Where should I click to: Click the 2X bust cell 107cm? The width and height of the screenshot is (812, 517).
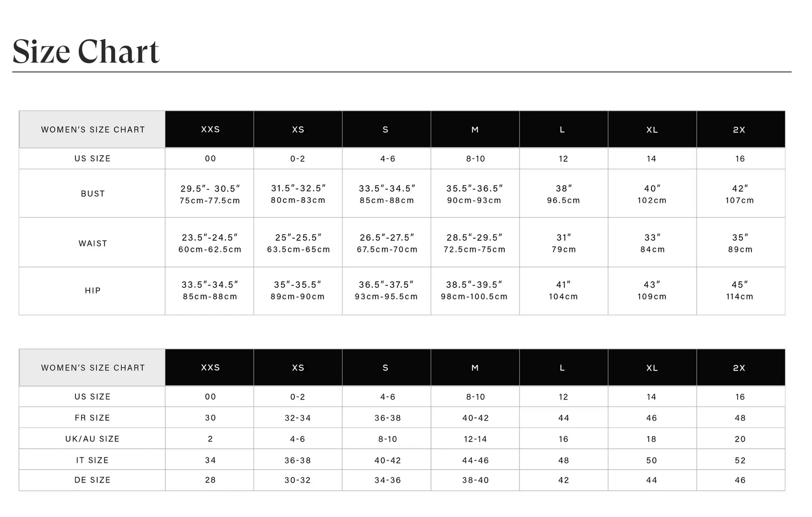point(740,194)
